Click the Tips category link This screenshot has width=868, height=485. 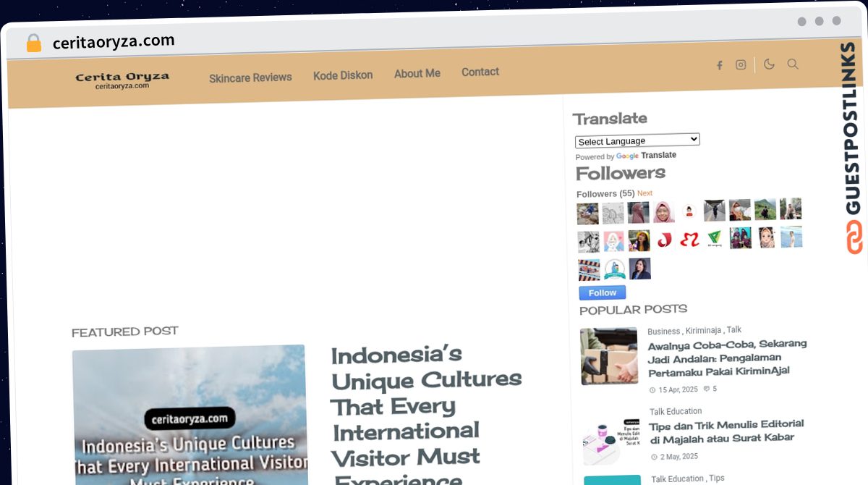717,478
